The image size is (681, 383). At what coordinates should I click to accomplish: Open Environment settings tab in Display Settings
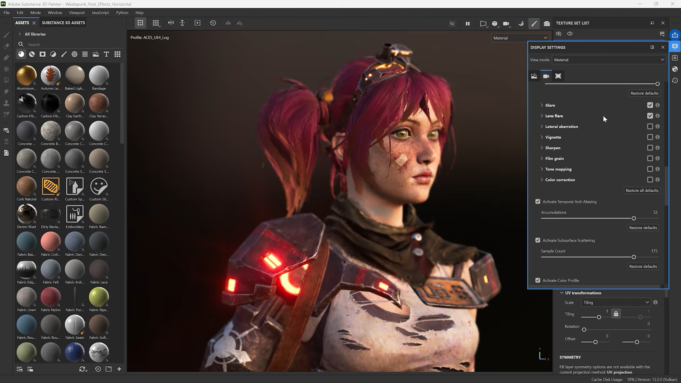(x=534, y=76)
